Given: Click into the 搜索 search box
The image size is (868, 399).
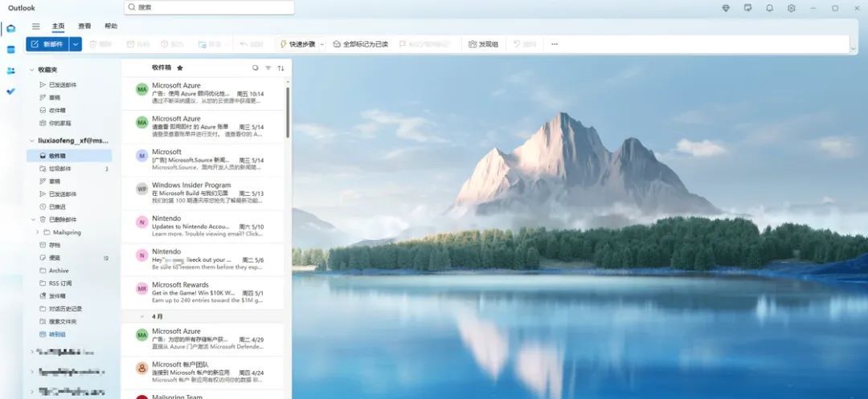Looking at the screenshot, I should click(209, 7).
